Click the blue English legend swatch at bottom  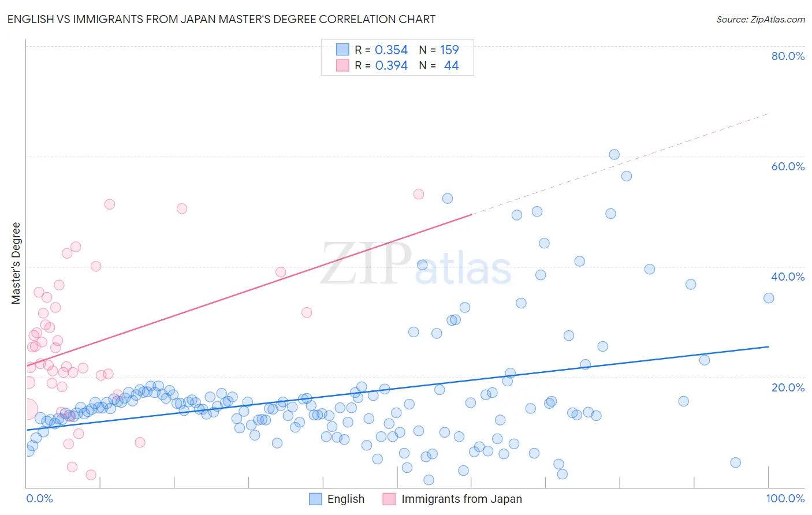click(315, 499)
